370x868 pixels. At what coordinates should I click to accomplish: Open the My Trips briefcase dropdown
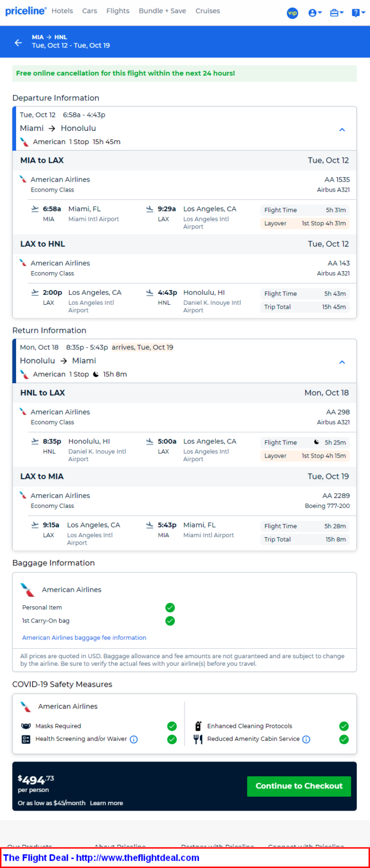point(336,13)
